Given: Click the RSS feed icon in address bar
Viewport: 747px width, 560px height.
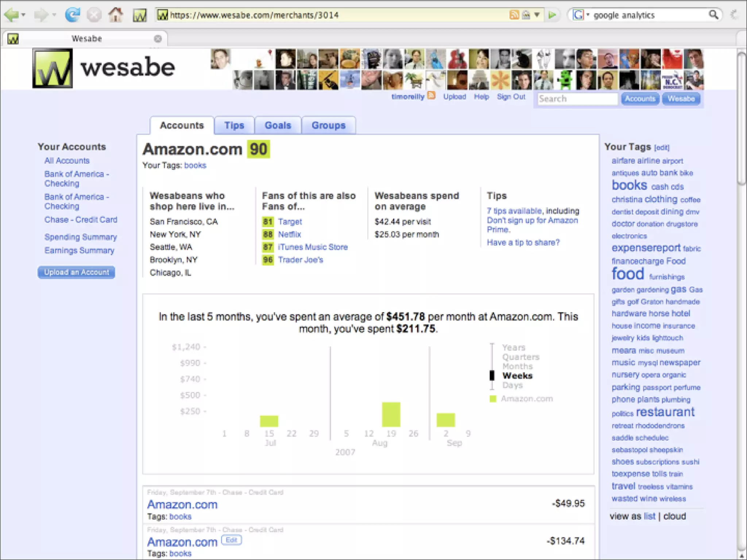Looking at the screenshot, I should [514, 15].
